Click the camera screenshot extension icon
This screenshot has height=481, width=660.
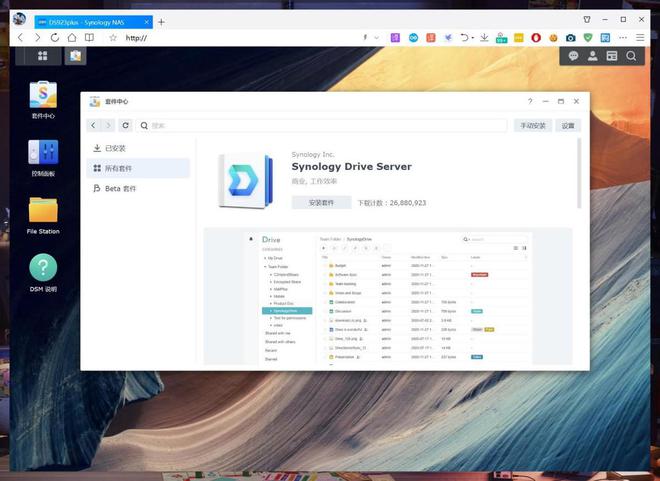(x=570, y=38)
